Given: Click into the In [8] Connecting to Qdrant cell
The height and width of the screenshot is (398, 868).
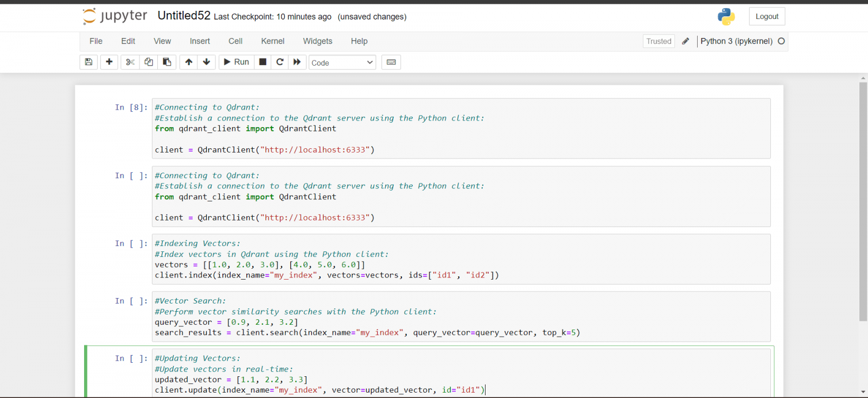Looking at the screenshot, I should click(x=461, y=128).
